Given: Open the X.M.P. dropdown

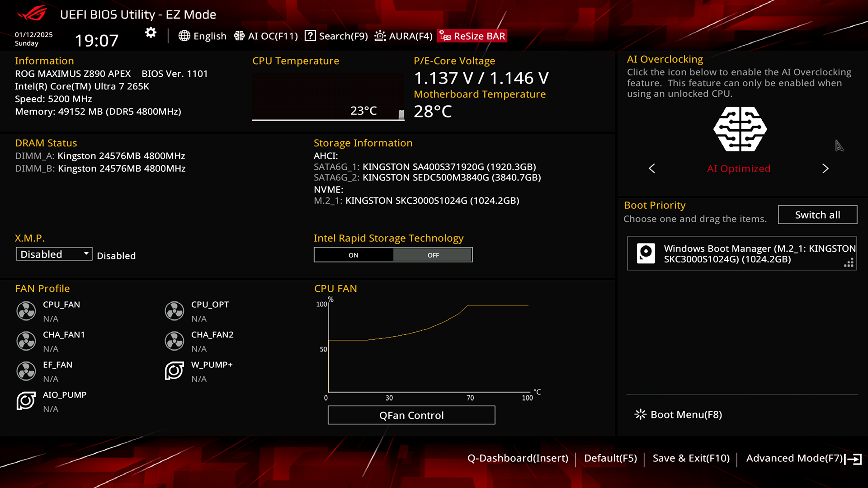Looking at the screenshot, I should click(x=53, y=254).
